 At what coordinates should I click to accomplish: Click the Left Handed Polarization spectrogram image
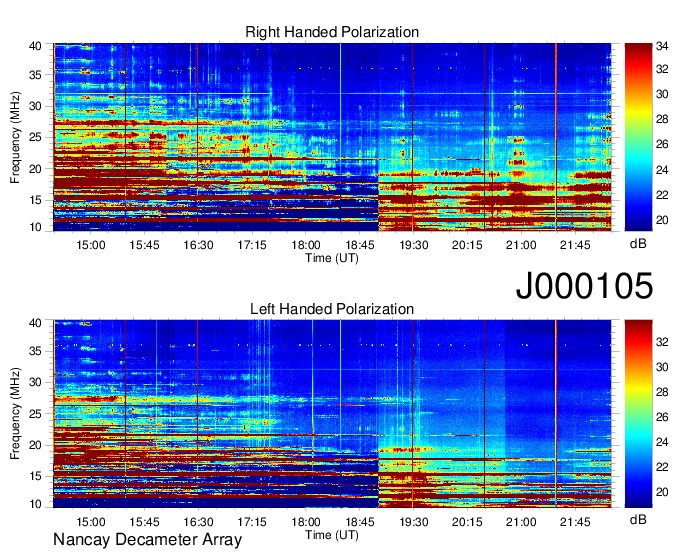332,414
